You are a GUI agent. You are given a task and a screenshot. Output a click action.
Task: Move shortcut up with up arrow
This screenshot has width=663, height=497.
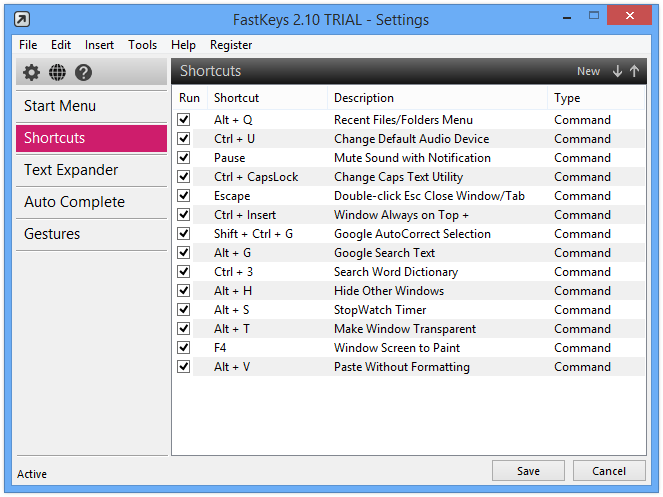click(x=634, y=71)
